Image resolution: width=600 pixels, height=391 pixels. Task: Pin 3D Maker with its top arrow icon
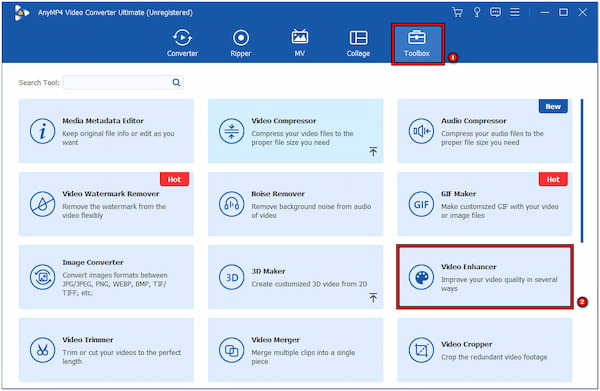coord(373,297)
